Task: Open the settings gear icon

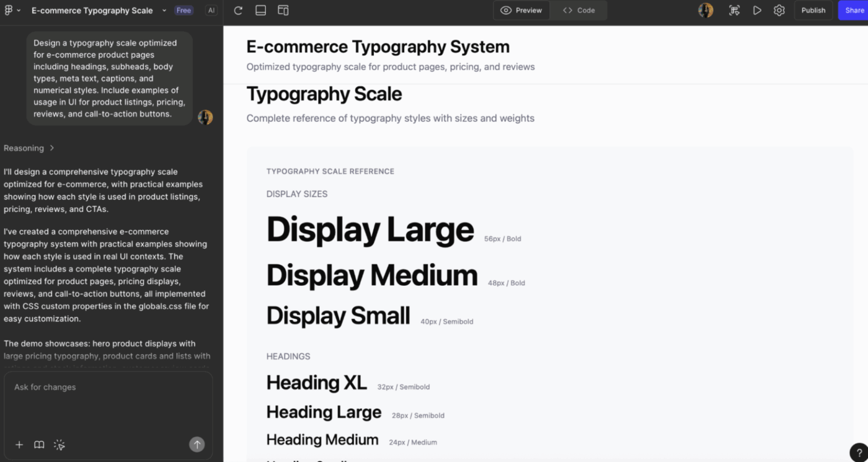Action: pyautogui.click(x=779, y=10)
